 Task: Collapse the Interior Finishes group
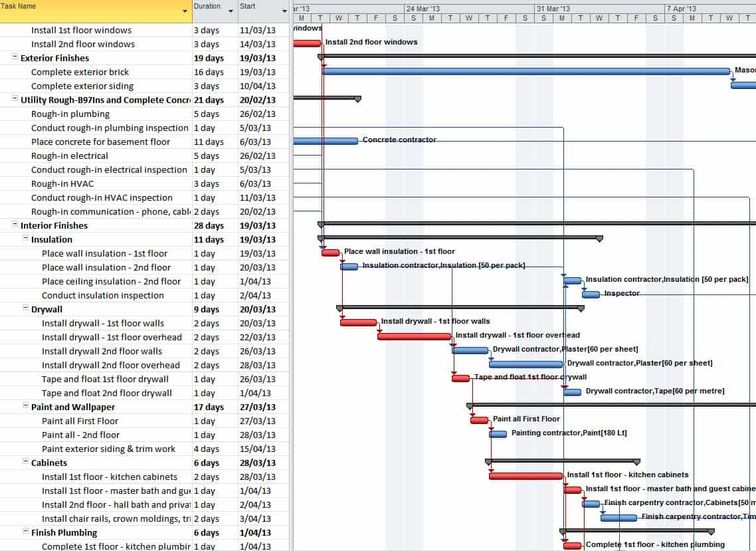coord(13,225)
